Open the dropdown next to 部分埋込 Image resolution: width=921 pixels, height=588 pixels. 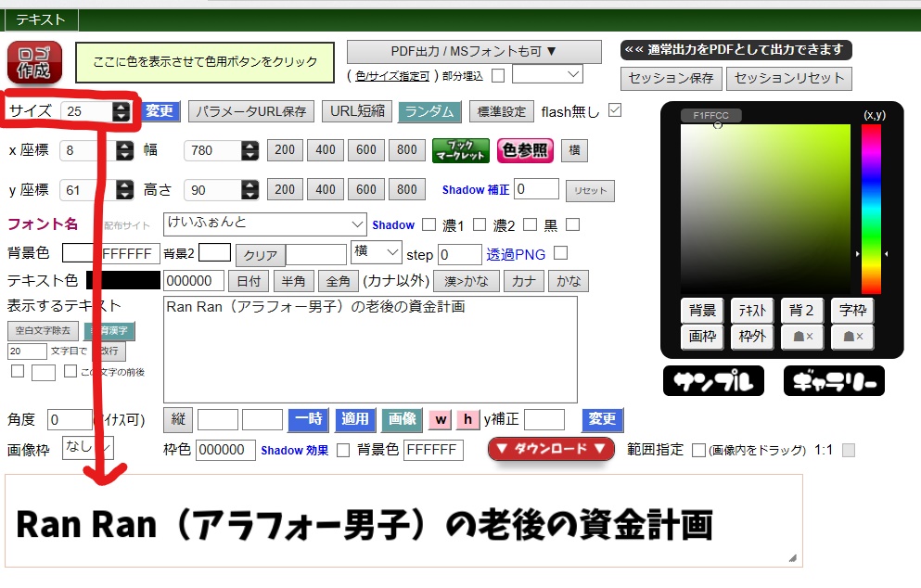point(547,74)
